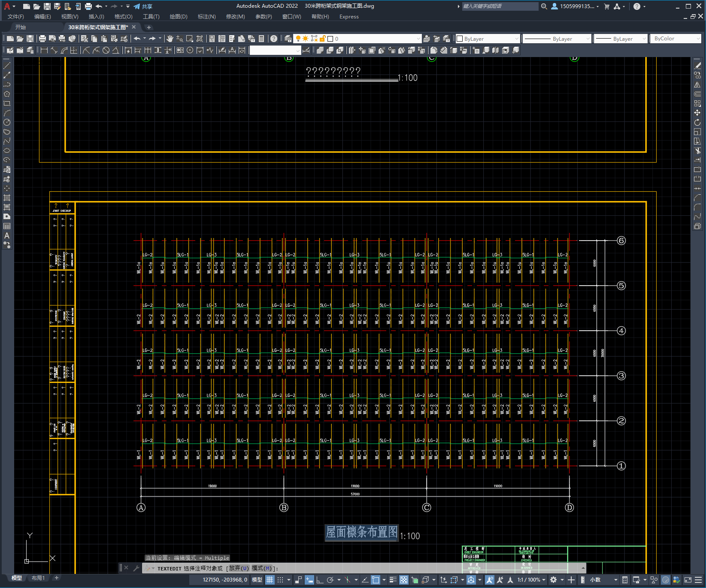Image resolution: width=706 pixels, height=588 pixels.
Task: Click the Move tool in modify toolbar
Action: coord(697,113)
